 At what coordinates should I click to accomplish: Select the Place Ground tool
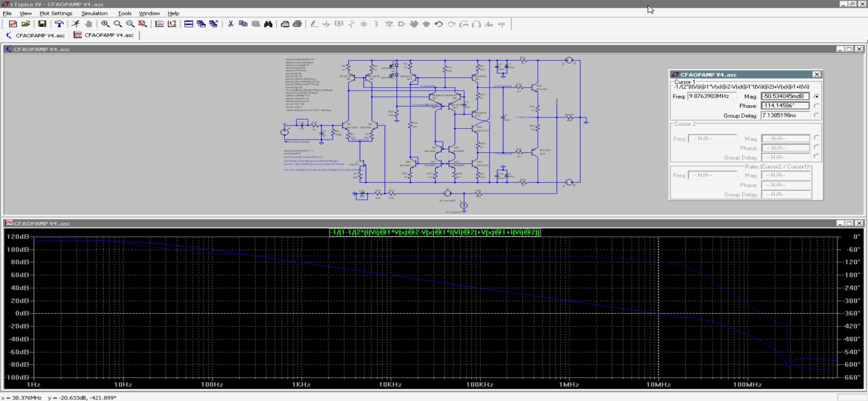pyautogui.click(x=326, y=24)
